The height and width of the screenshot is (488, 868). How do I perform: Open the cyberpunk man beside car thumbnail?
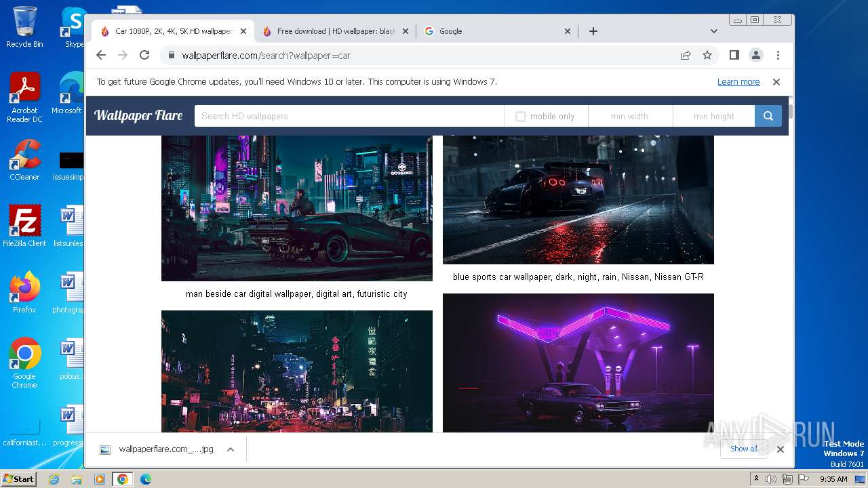tap(297, 208)
